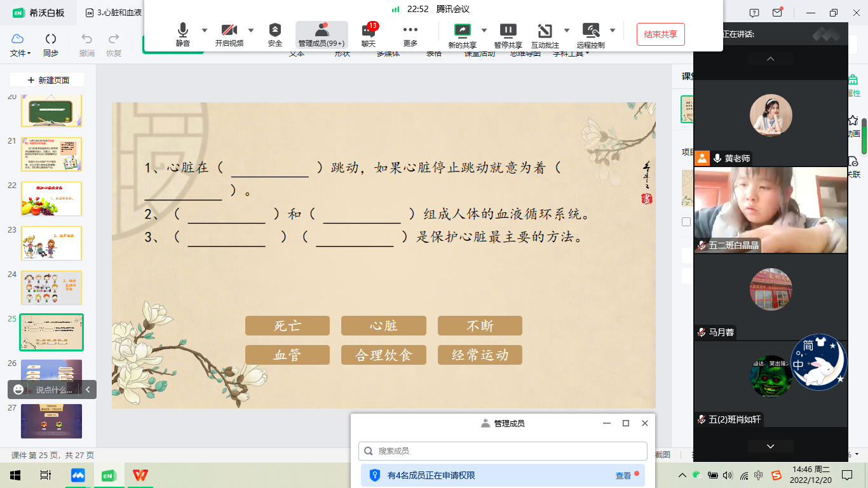Open Task View on the taskbar
868x488 pixels.
[x=46, y=475]
